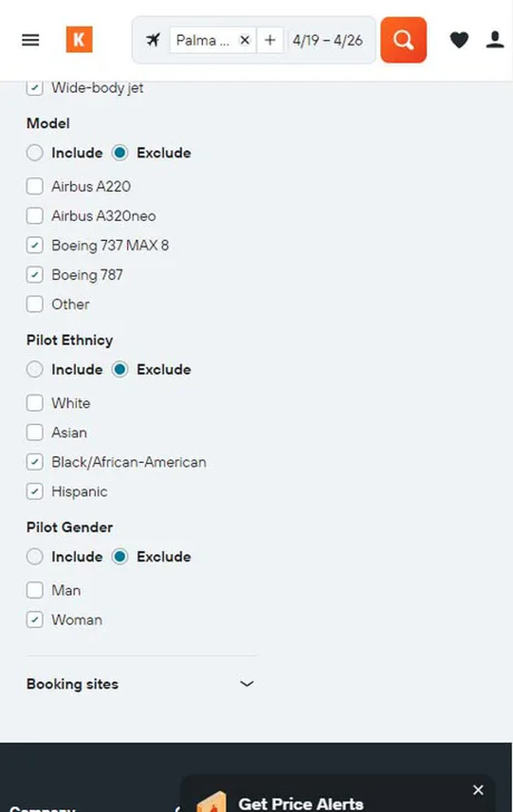Add another destination with plus icon
This screenshot has width=513, height=812.
point(270,40)
